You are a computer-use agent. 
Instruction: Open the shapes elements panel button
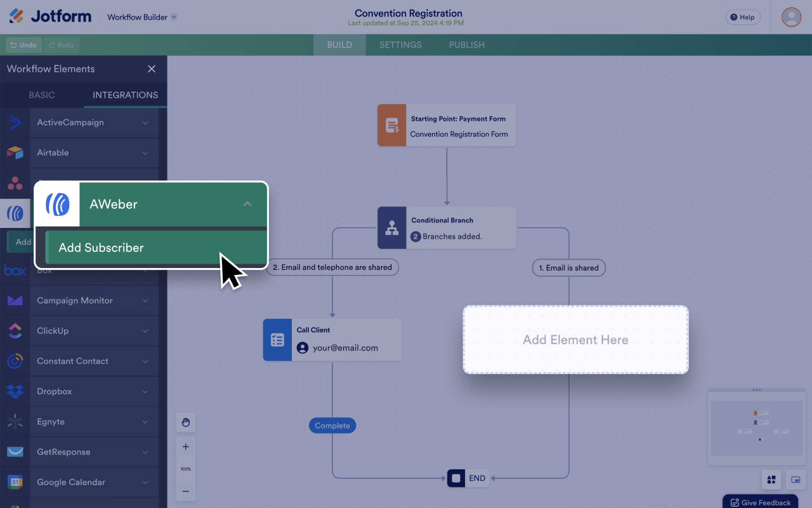(x=771, y=479)
